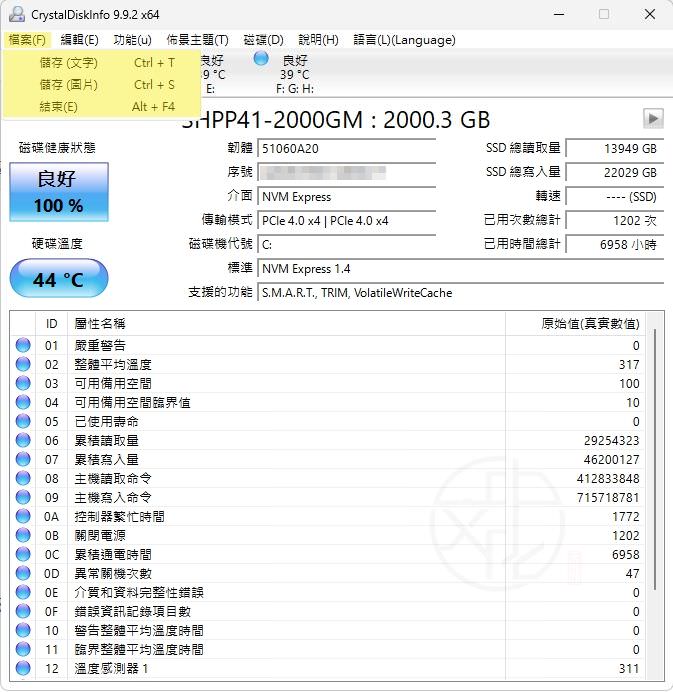
Task: Select the 整體平均溫度 raw value 317
Action: [x=629, y=365]
